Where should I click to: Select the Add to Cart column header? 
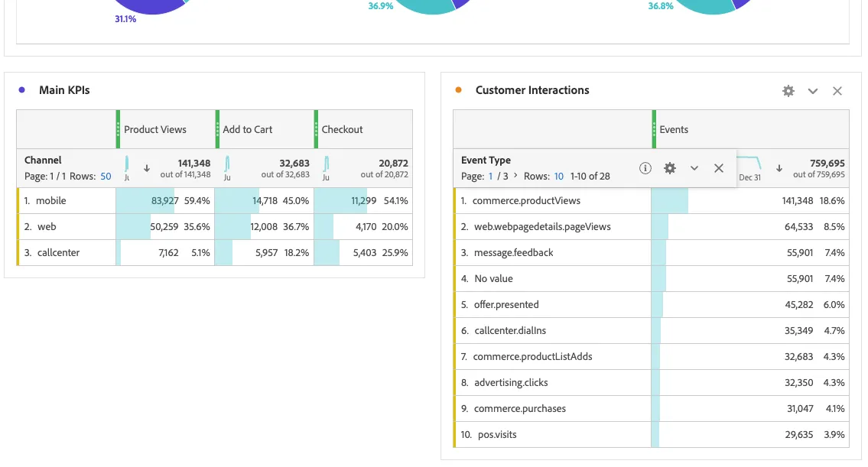(x=264, y=129)
